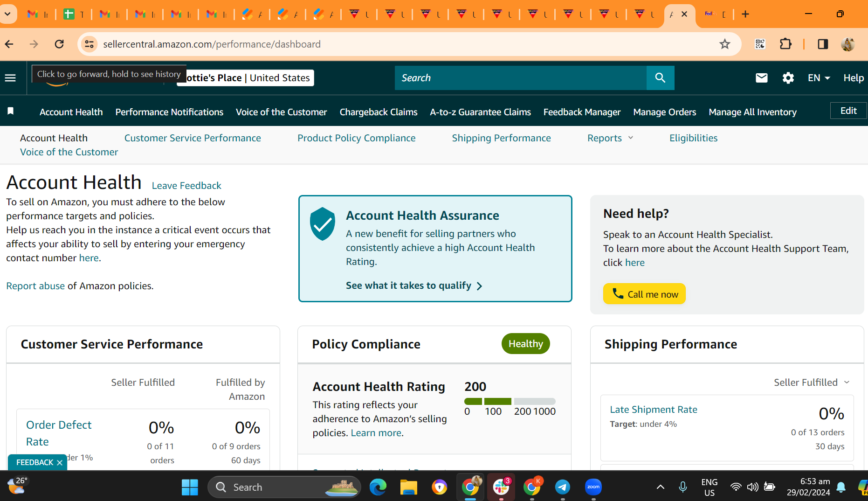Reload the Seller Central page
Screen dimensions: 868x501
click(x=59, y=44)
